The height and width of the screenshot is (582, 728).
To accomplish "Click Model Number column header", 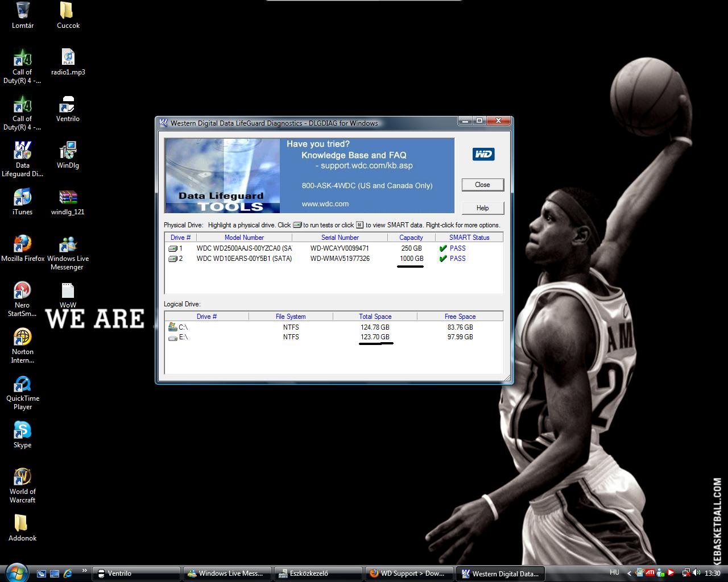I will pyautogui.click(x=244, y=238).
